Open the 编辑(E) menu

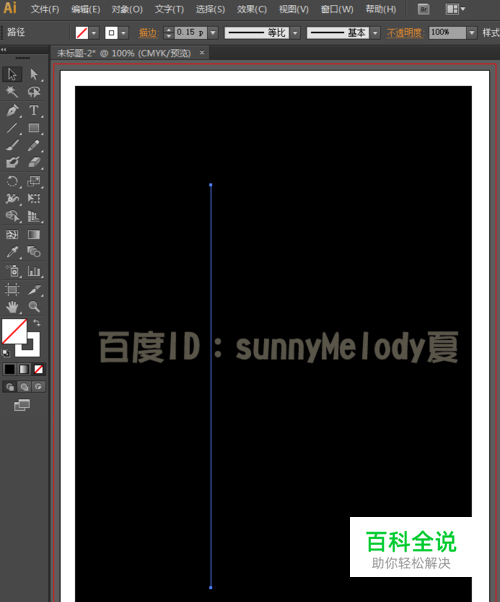86,9
